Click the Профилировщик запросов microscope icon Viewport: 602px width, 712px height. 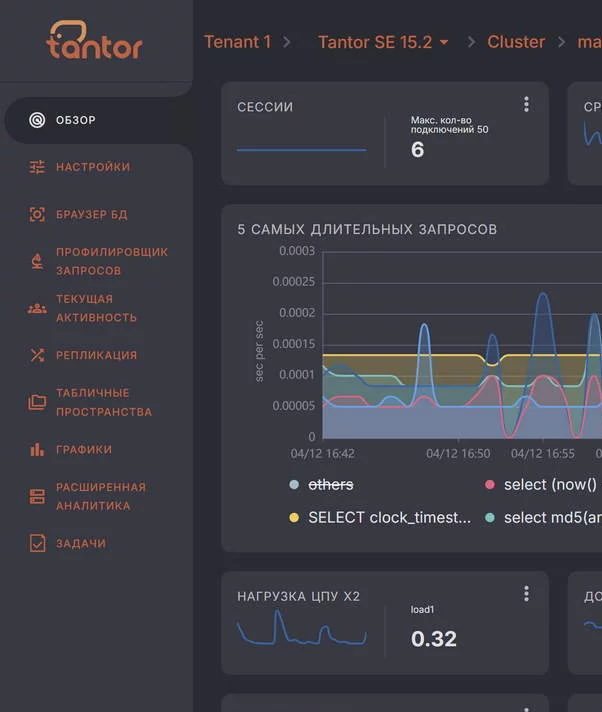pyautogui.click(x=37, y=262)
